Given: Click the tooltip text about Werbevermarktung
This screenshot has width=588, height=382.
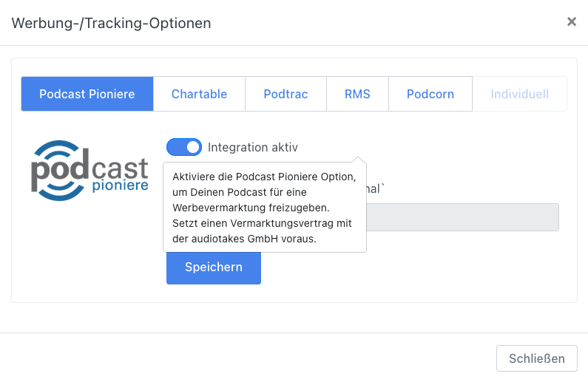Looking at the screenshot, I should [264, 208].
